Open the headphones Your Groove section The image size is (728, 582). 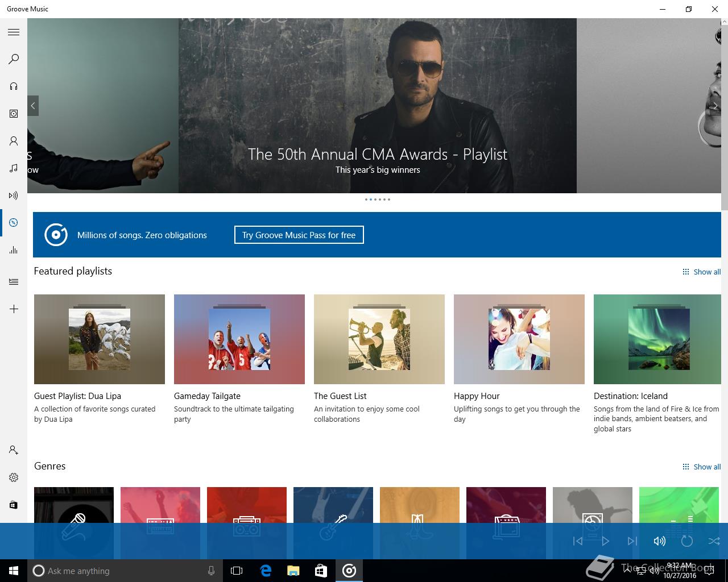point(14,86)
